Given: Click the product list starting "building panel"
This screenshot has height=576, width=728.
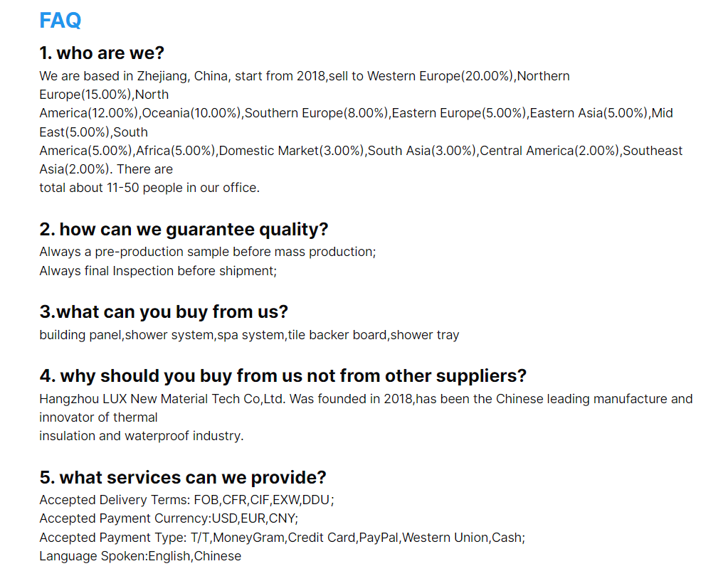Looking at the screenshot, I should (x=249, y=335).
